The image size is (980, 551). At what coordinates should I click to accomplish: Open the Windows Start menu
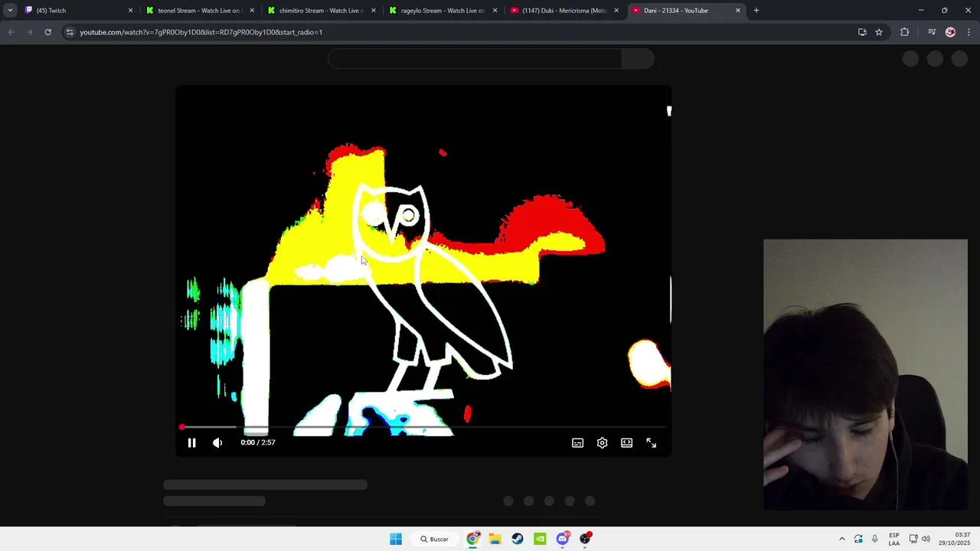coord(396,539)
